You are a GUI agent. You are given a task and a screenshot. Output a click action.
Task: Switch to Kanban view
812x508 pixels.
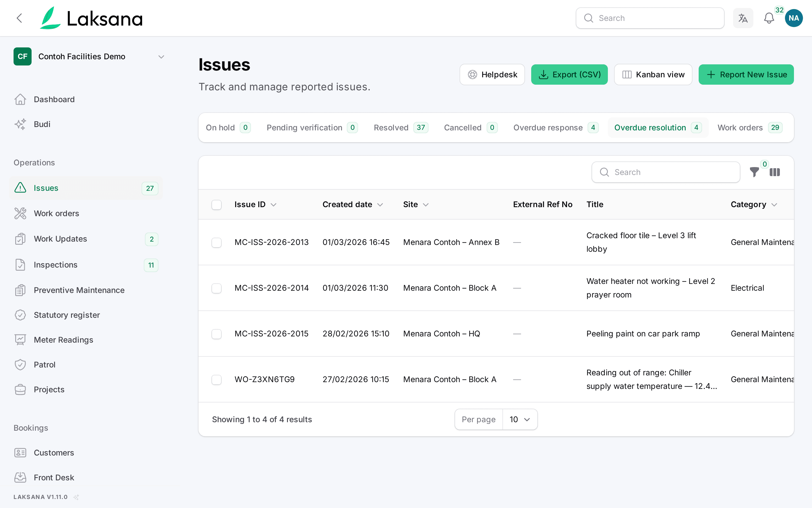(653, 75)
